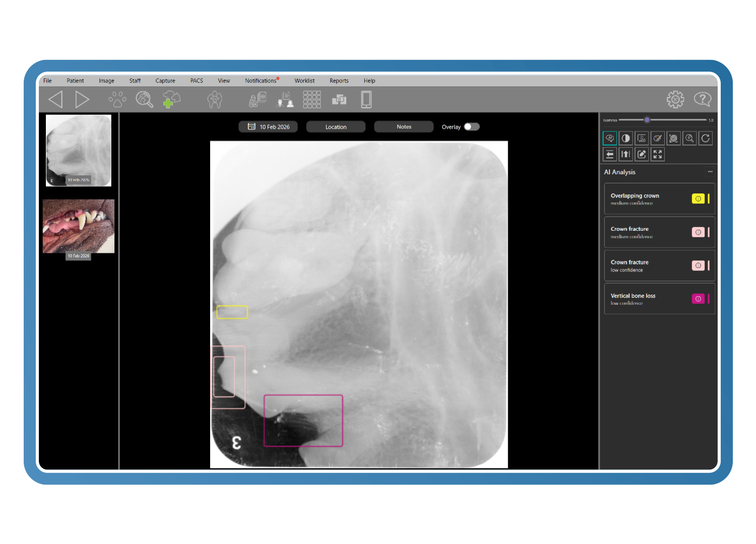This screenshot has height=544, width=756.
Task: Open the 10 Feb 2026 date picker
Action: pyautogui.click(x=268, y=127)
